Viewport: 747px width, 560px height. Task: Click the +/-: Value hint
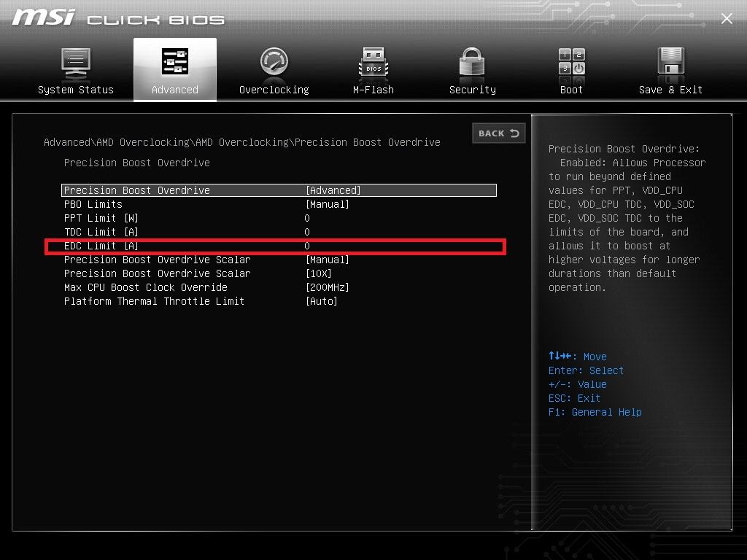point(578,384)
